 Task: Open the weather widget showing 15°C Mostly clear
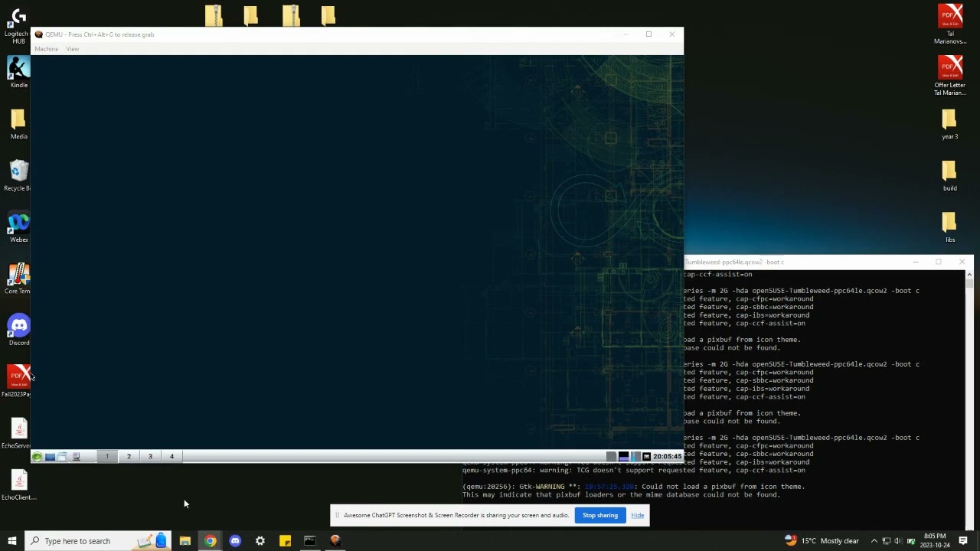point(822,541)
